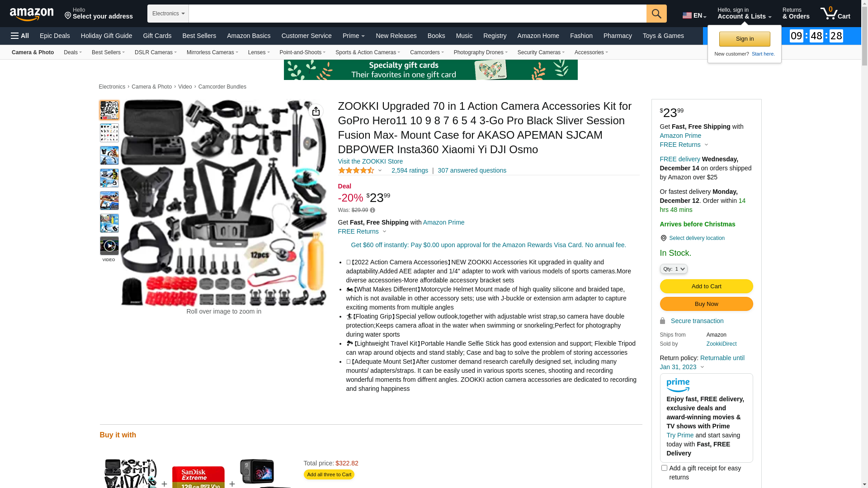Screen dimensions: 868x488
Task: Select the second product image thumbnail
Action: pos(109,133)
